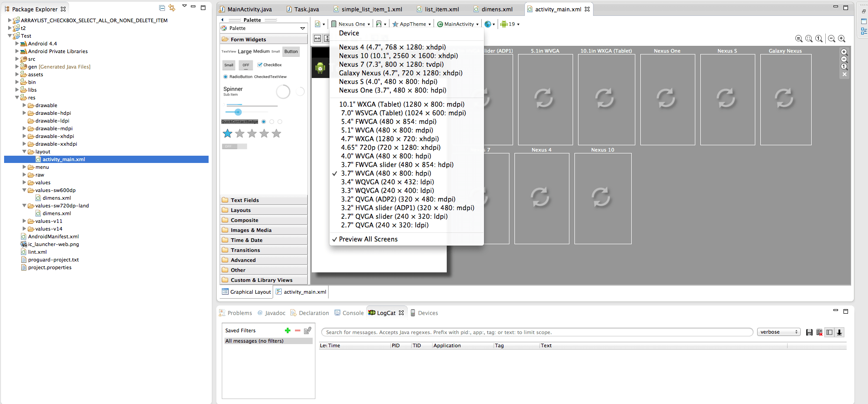Reset canvas zoom to 100% in toolbar
The width and height of the screenshot is (868, 404).
[x=819, y=39]
